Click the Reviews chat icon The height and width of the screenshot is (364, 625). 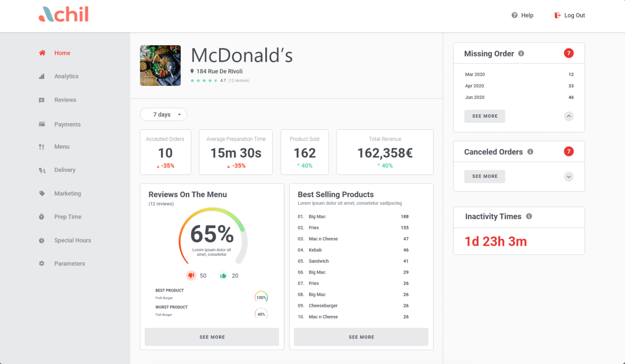(x=42, y=100)
